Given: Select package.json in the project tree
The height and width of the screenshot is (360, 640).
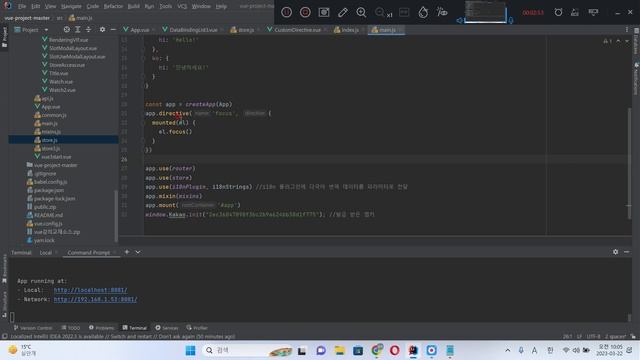Looking at the screenshot, I should coord(49,190).
